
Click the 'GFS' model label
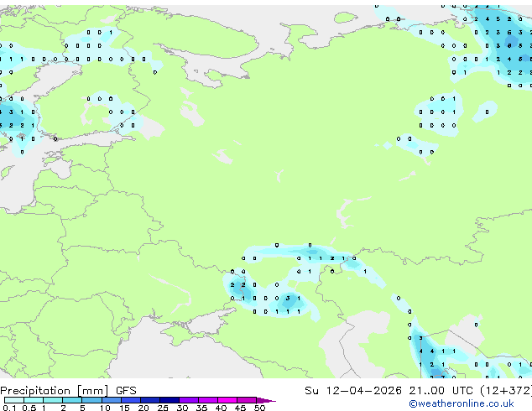coord(126,391)
